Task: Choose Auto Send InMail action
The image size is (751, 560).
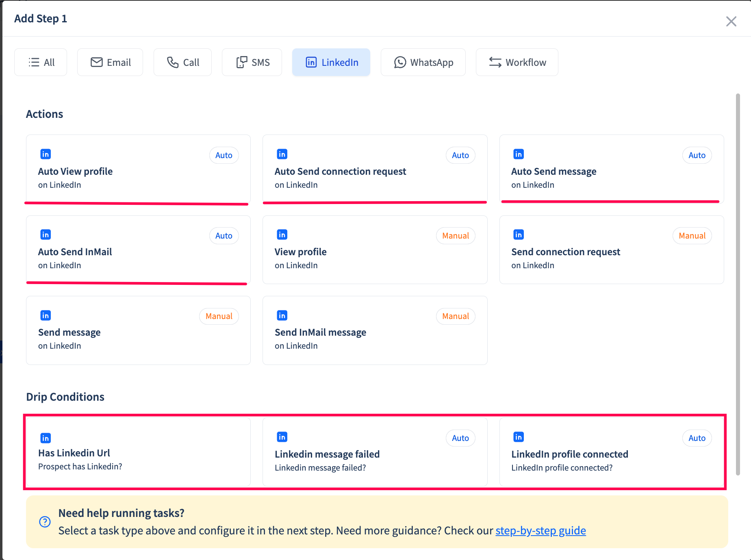Action: 138,250
